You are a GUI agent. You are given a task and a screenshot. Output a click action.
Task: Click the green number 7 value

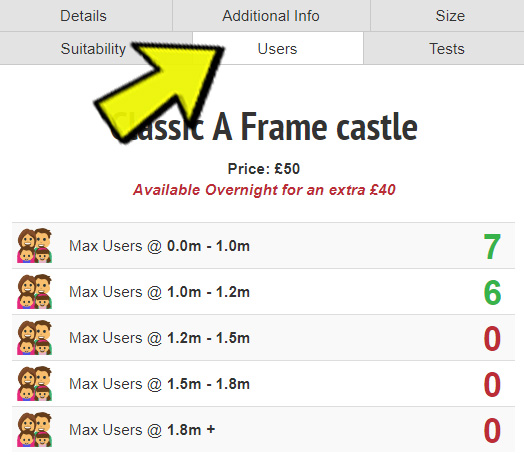click(x=492, y=247)
